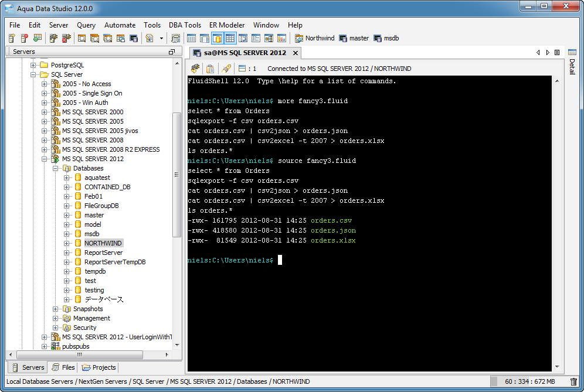This screenshot has height=392, width=584.
Task: Undock the Servers panel
Action: click(172, 52)
